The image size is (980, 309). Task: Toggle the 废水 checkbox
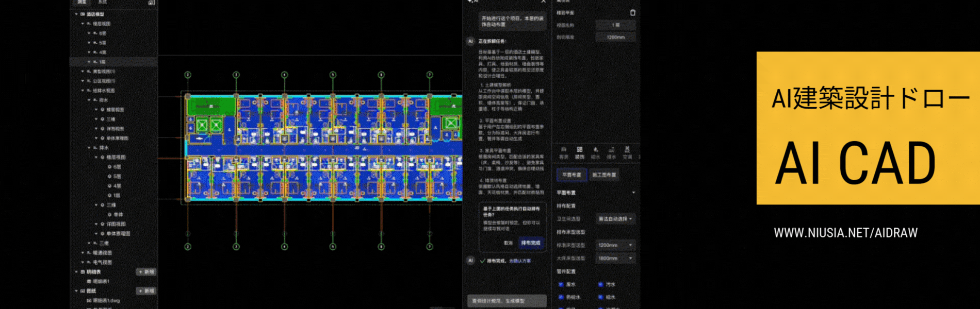(561, 284)
